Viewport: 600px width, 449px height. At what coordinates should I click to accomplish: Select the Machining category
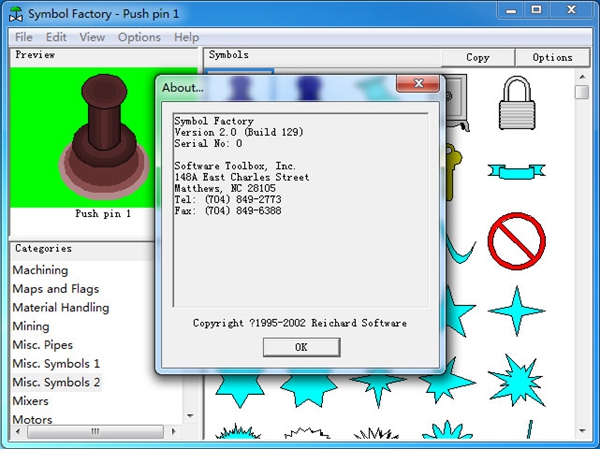coord(40,270)
